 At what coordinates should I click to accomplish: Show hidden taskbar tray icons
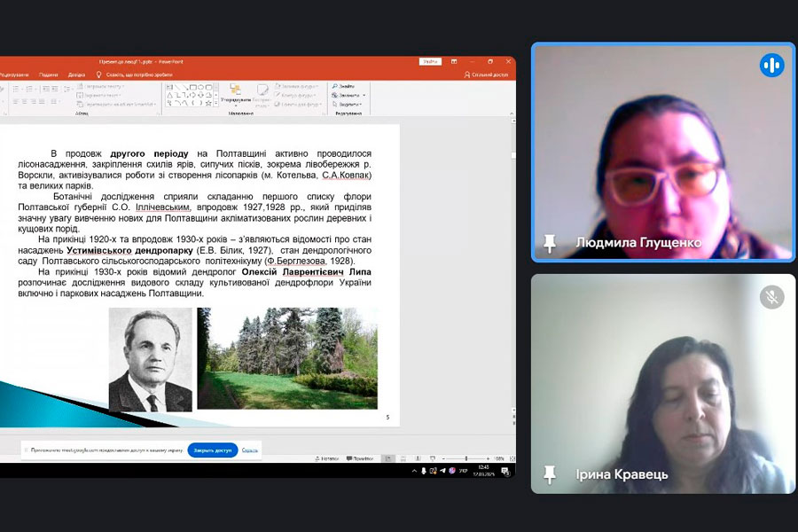pyautogui.click(x=414, y=471)
